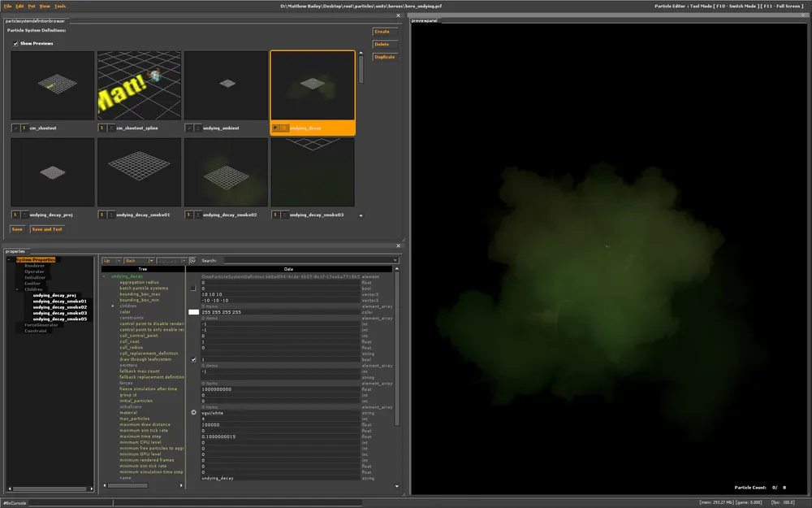Viewport: 812px width, 508px height.
Task: Click the P icon under the undying_decay thumbnail
Action: click(x=276, y=128)
